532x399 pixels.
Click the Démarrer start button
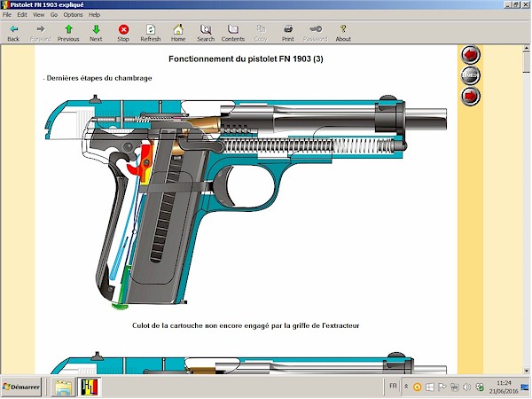21,387
